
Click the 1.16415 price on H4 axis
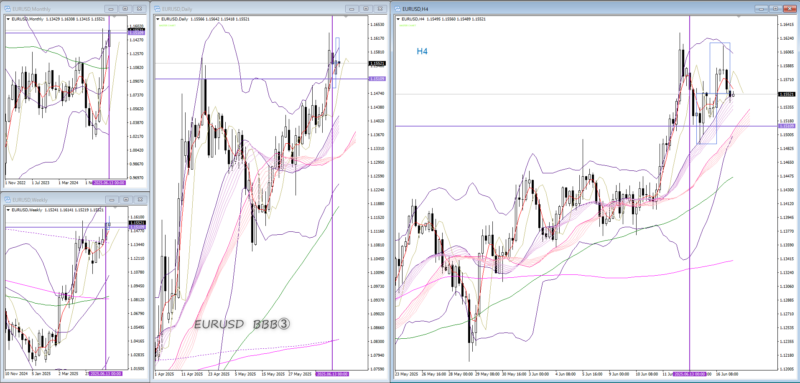[x=787, y=24]
